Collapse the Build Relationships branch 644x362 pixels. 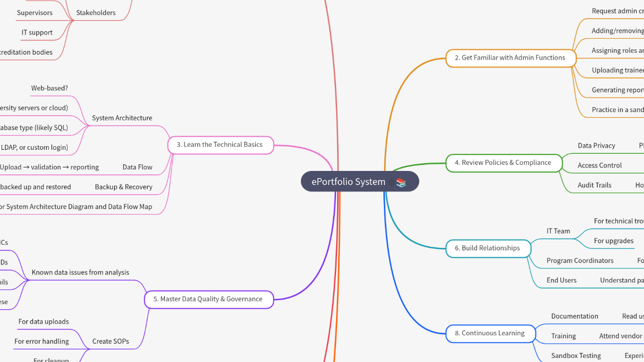coord(488,248)
